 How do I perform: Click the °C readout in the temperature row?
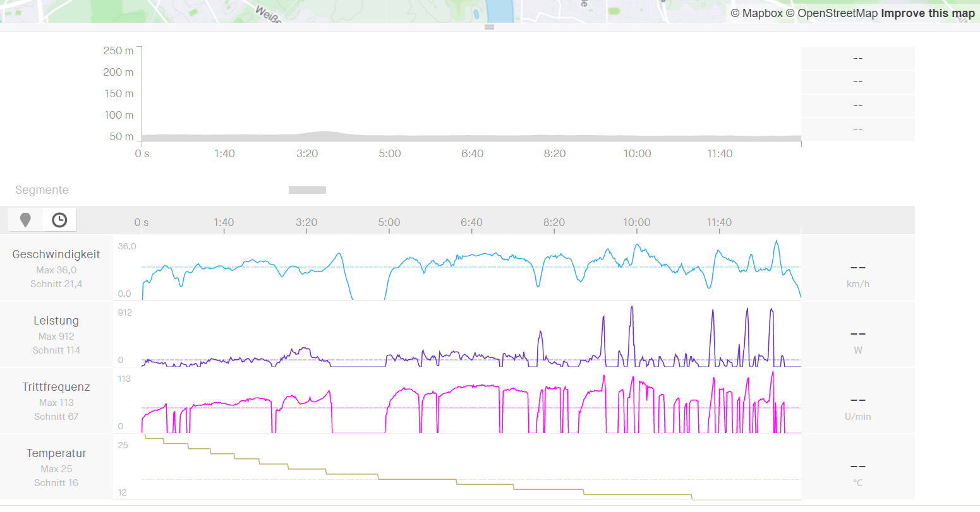pos(857,483)
